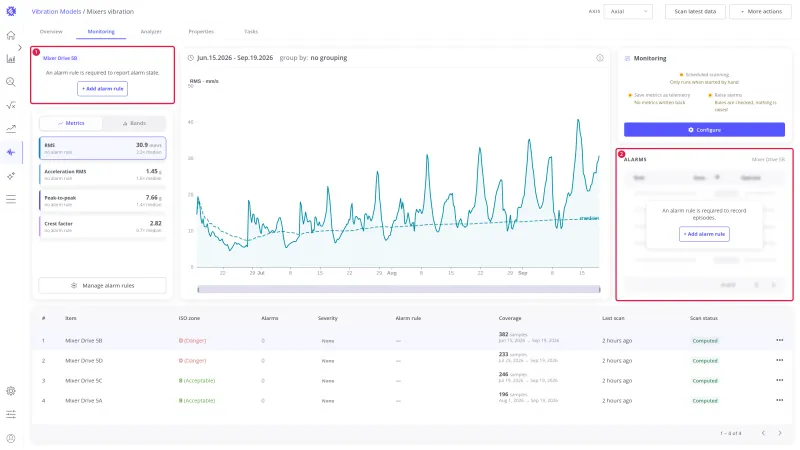
Task: Open the home icon in sidebar
Action: pyautogui.click(x=11, y=35)
